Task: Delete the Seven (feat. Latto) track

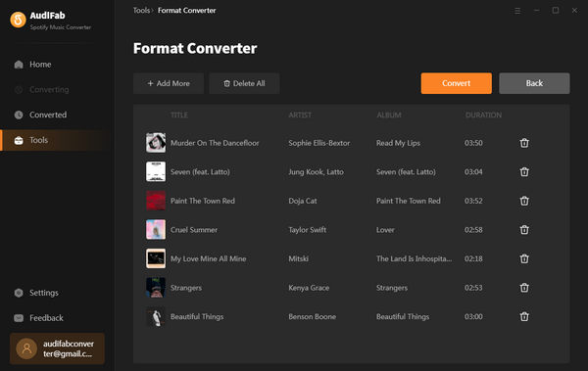Action: pyautogui.click(x=524, y=171)
